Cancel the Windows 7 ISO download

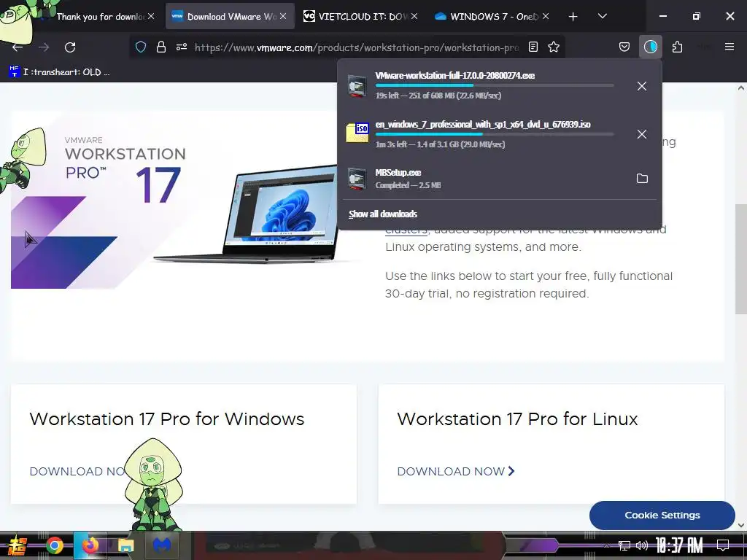tap(642, 134)
